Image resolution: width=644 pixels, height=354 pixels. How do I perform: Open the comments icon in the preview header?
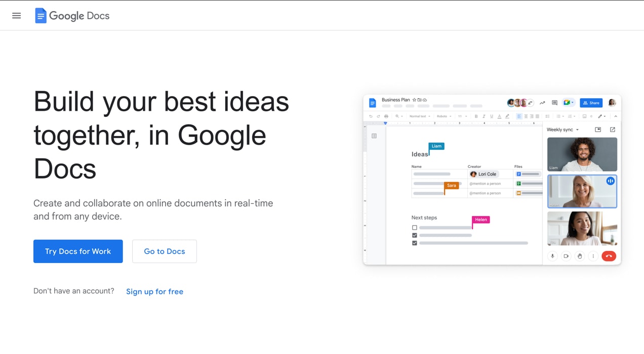click(554, 103)
